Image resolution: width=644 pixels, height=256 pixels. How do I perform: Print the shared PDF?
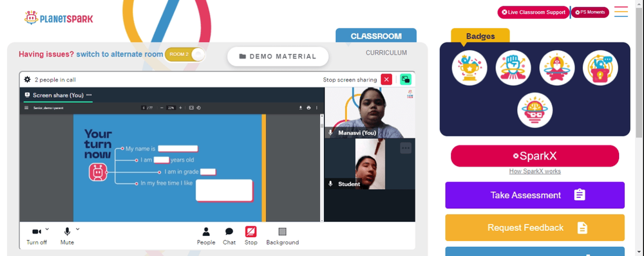(309, 108)
